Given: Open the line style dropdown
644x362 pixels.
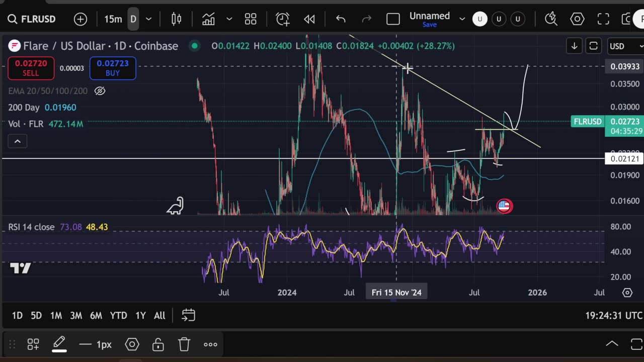Looking at the screenshot, I should (95, 344).
